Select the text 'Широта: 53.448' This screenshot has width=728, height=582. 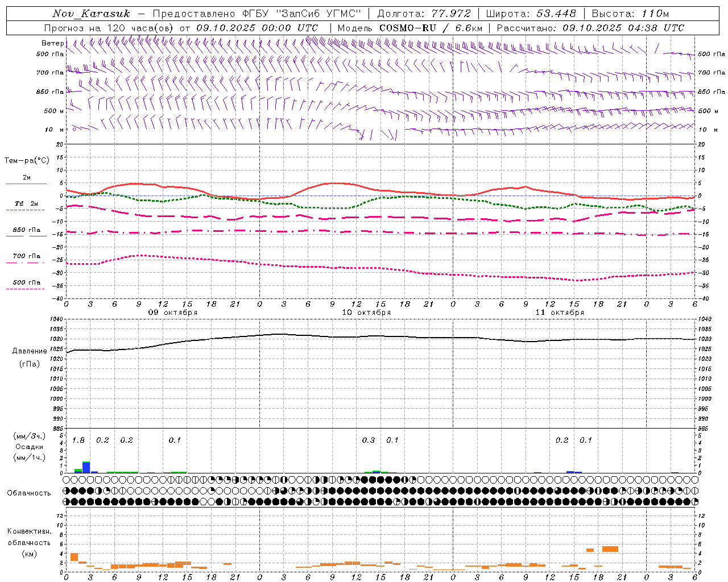531,14
